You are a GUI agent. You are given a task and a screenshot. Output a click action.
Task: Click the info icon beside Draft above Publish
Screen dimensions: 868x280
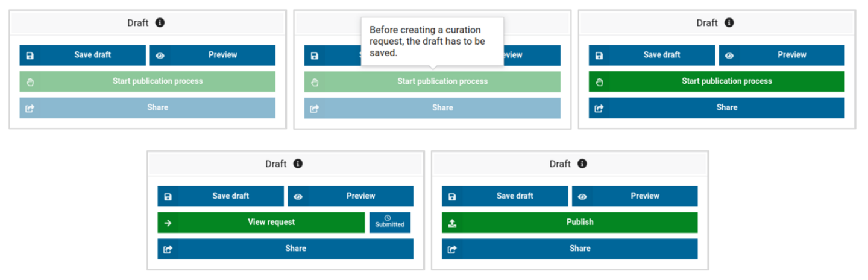tap(582, 164)
